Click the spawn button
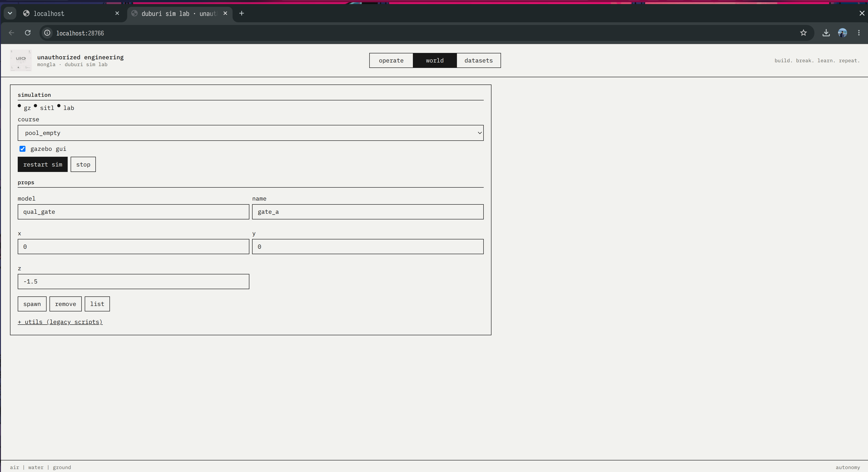The width and height of the screenshot is (868, 472). (x=32, y=304)
